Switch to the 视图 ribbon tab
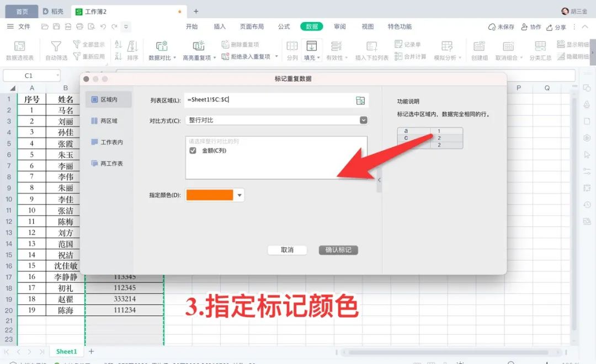The image size is (596, 364). [368, 26]
